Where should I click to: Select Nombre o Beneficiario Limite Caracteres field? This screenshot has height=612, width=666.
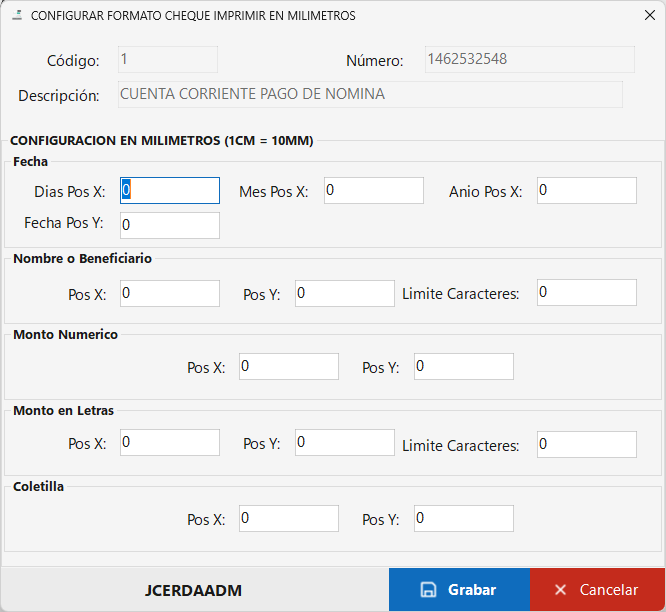pyautogui.click(x=587, y=292)
